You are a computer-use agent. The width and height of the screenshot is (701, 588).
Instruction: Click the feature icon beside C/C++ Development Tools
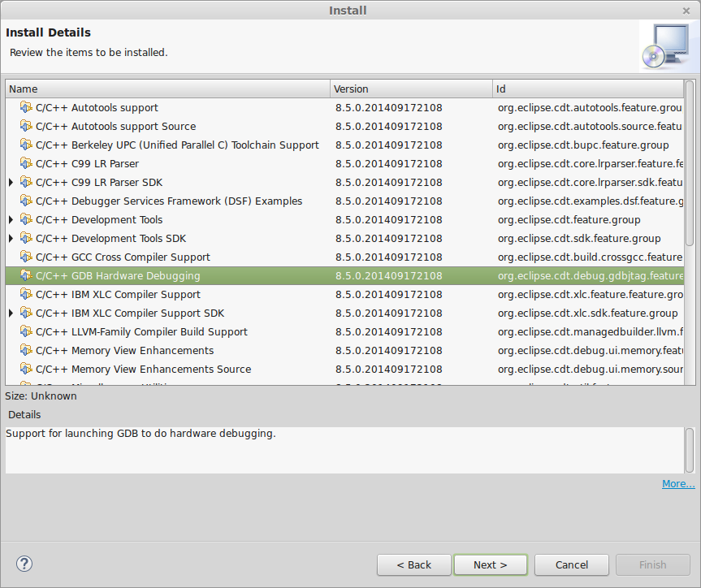click(x=26, y=219)
